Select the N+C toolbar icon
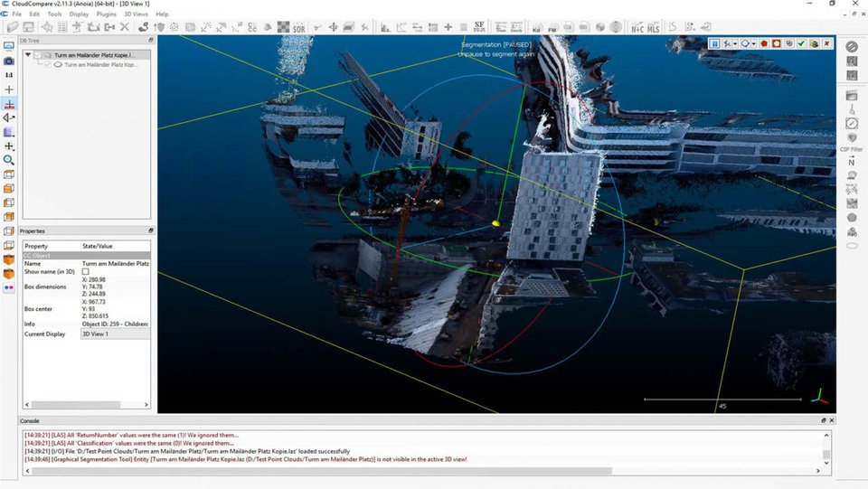868x489 pixels. tap(637, 28)
